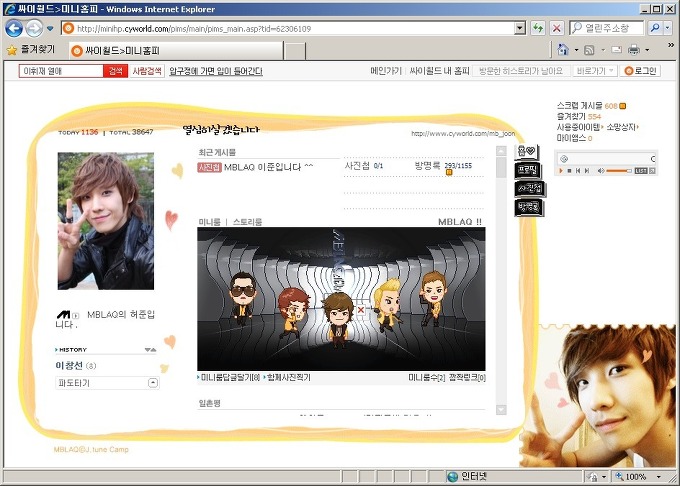The image size is (680, 486).
Task: Click the 인터넷 globe zone icon in status bar
Action: pos(452,477)
